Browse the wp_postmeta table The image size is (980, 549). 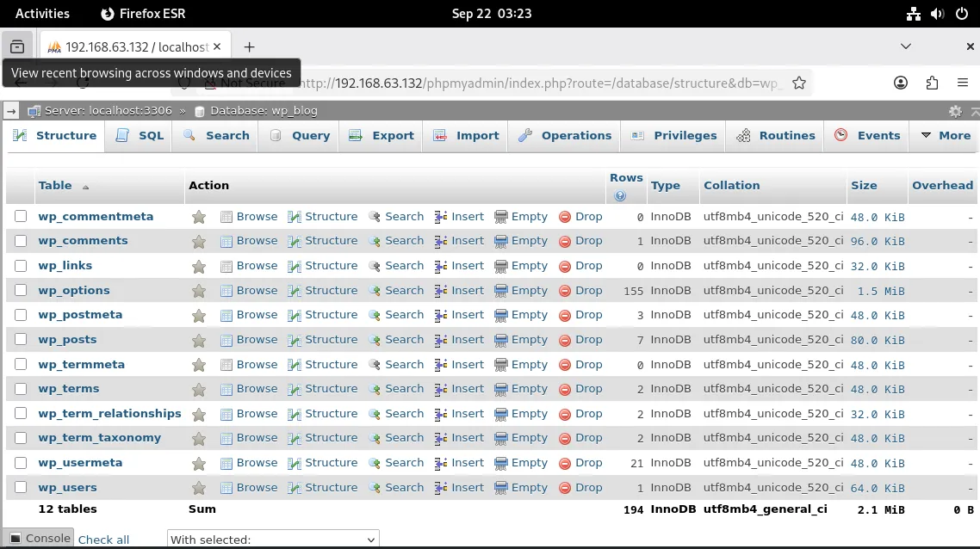coord(249,315)
